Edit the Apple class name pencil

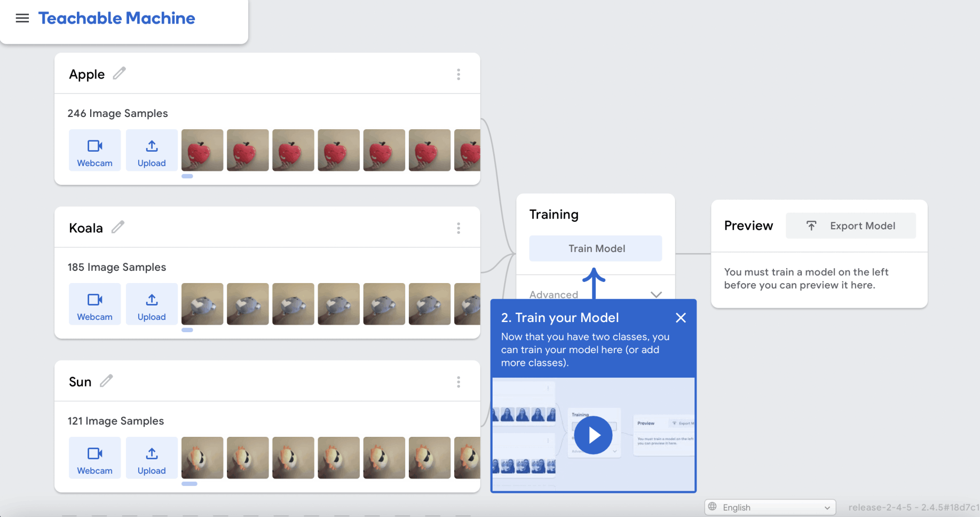tap(120, 73)
